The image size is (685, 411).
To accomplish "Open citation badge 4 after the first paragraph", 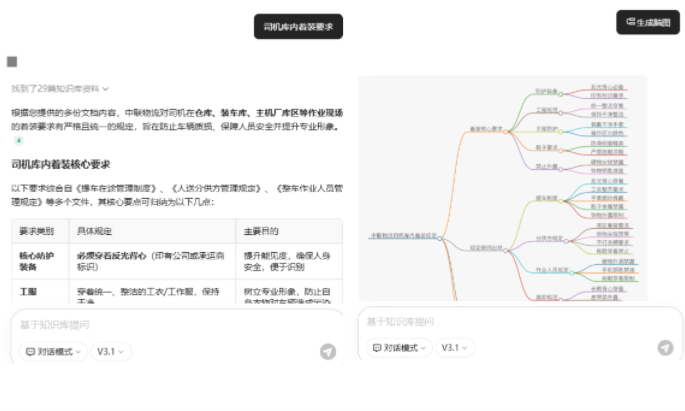I will pyautogui.click(x=17, y=141).
